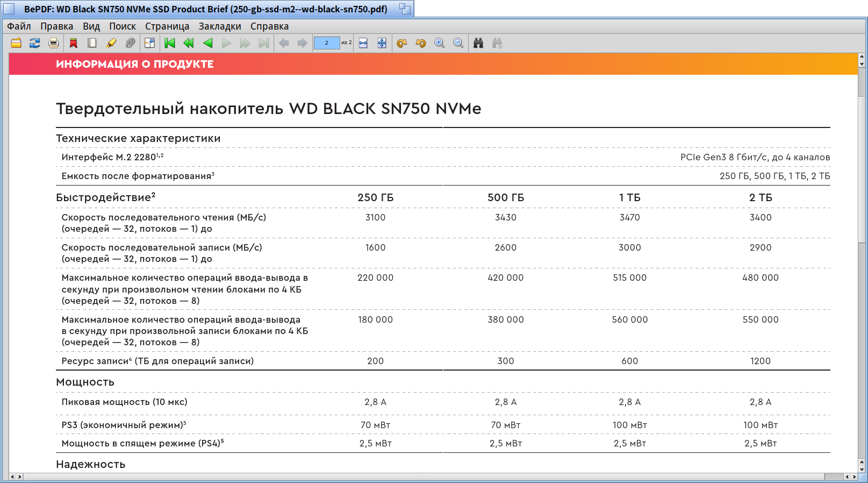
Task: Go to the last page
Action: (x=263, y=43)
